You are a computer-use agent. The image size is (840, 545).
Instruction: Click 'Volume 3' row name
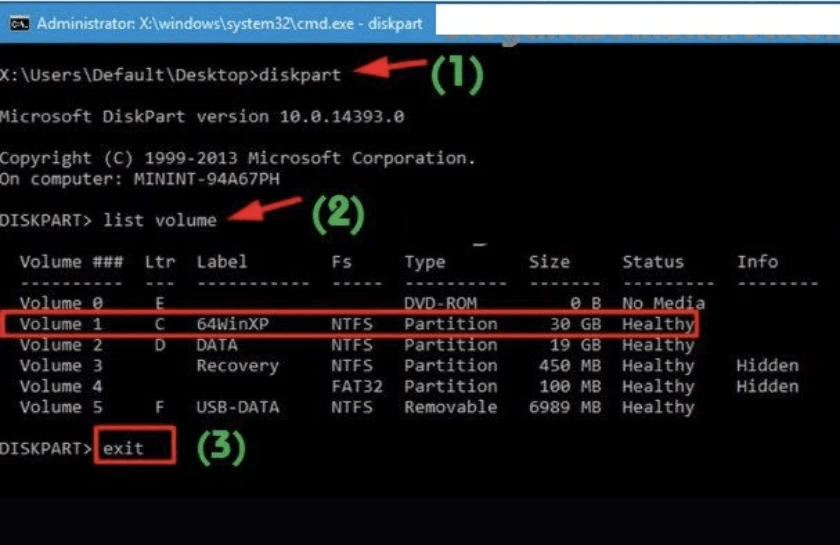click(x=61, y=365)
